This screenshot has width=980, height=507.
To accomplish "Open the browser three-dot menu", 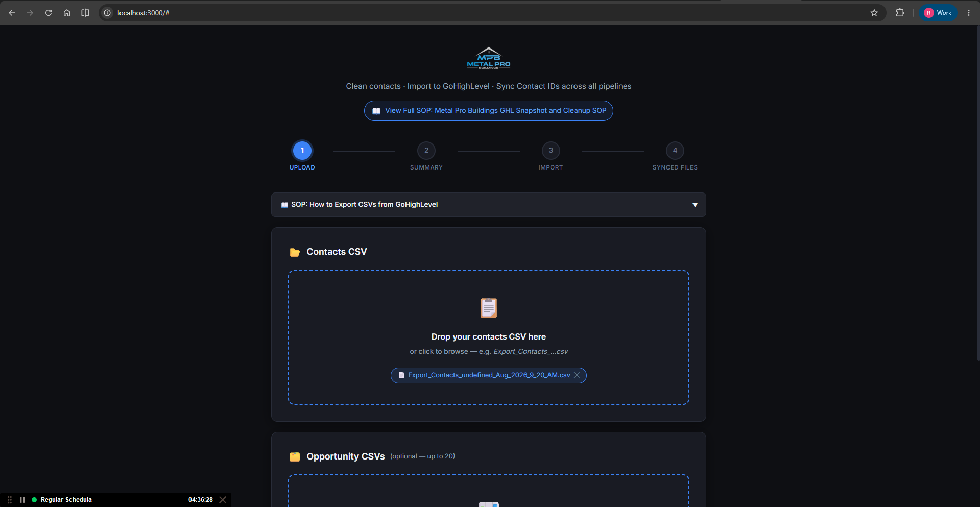I will [969, 13].
